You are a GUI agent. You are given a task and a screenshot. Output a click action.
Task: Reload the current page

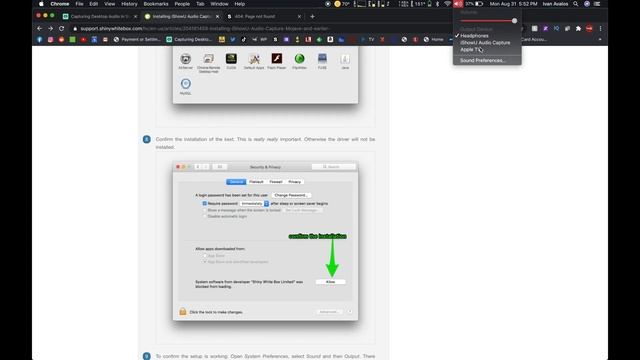62,29
